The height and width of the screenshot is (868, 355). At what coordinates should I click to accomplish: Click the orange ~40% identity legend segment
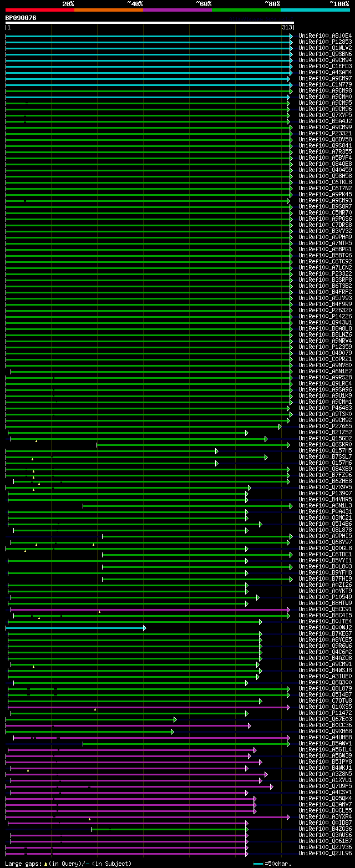coord(109,10)
